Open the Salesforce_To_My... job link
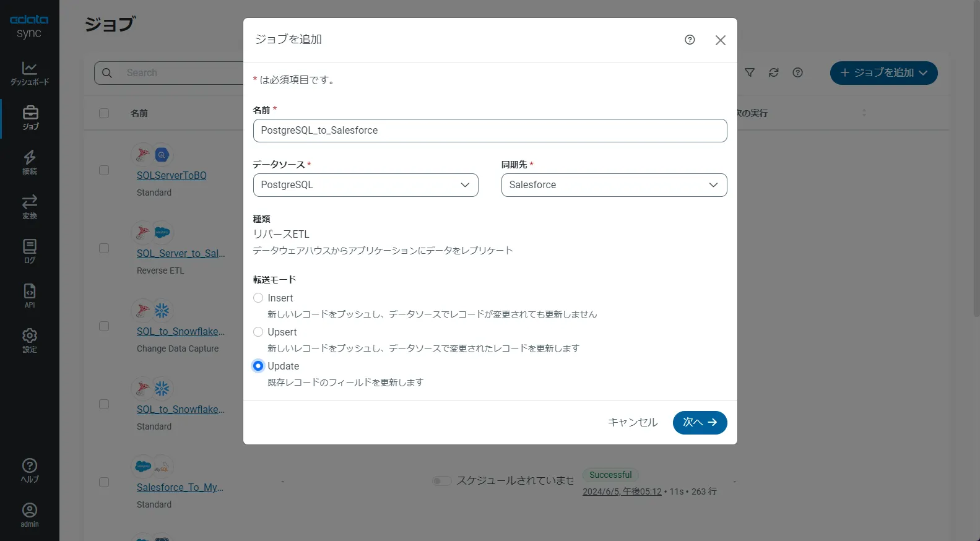 (x=180, y=487)
